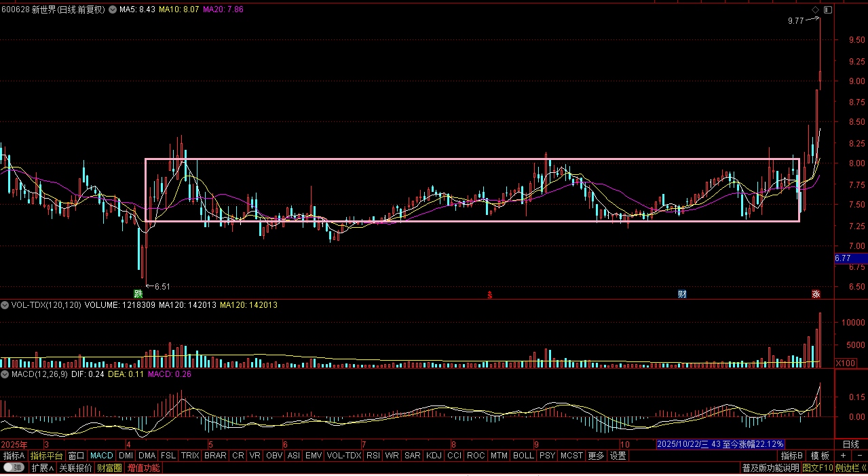Open the dropdown arrow beside the 600628 stock title

(112, 10)
